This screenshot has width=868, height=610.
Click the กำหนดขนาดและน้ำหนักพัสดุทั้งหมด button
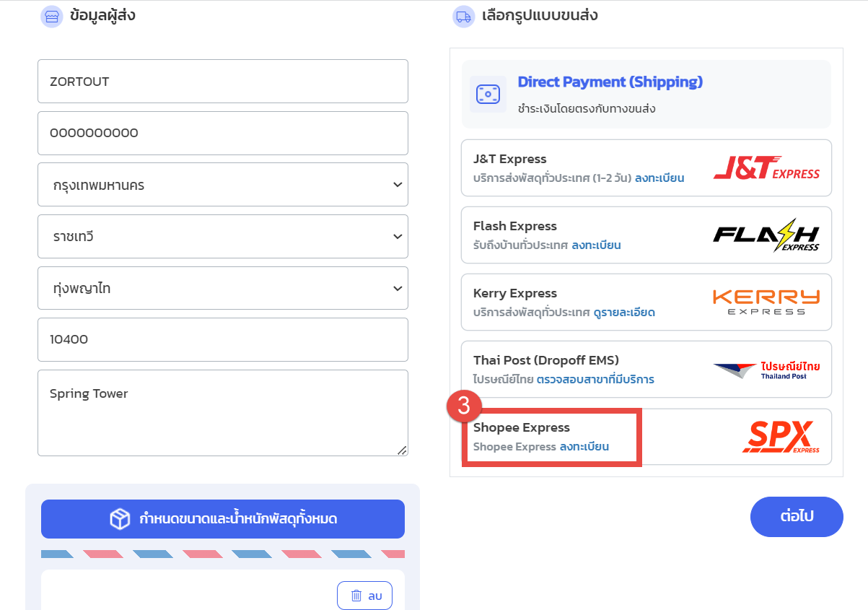click(223, 519)
